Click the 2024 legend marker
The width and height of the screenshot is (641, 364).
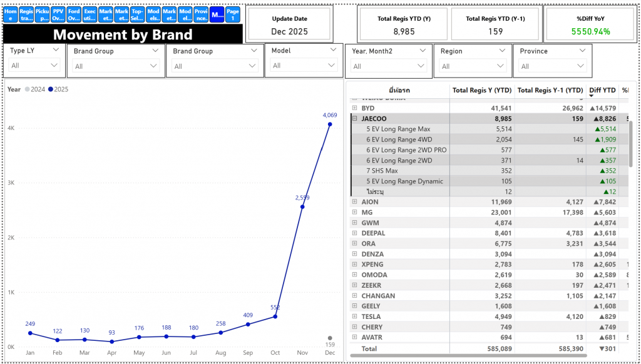[27, 89]
